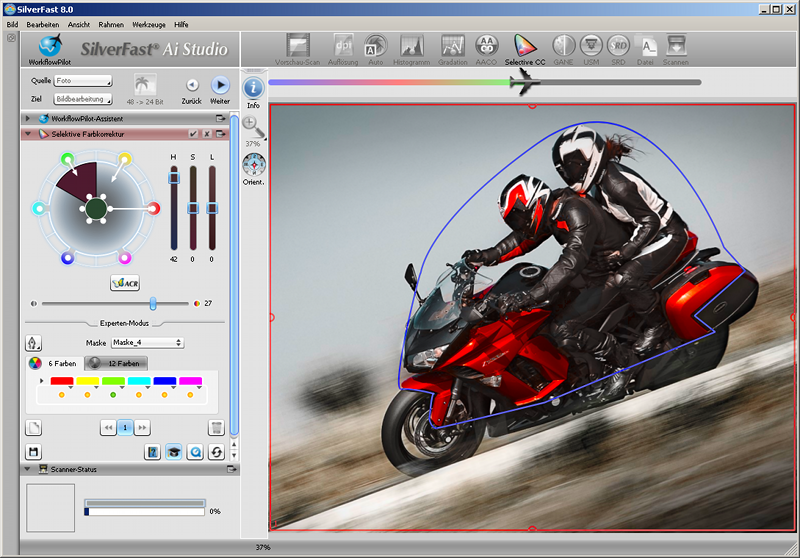Viewport: 800px width, 558px height.
Task: Click the Selective CC toolbar icon
Action: pos(524,47)
